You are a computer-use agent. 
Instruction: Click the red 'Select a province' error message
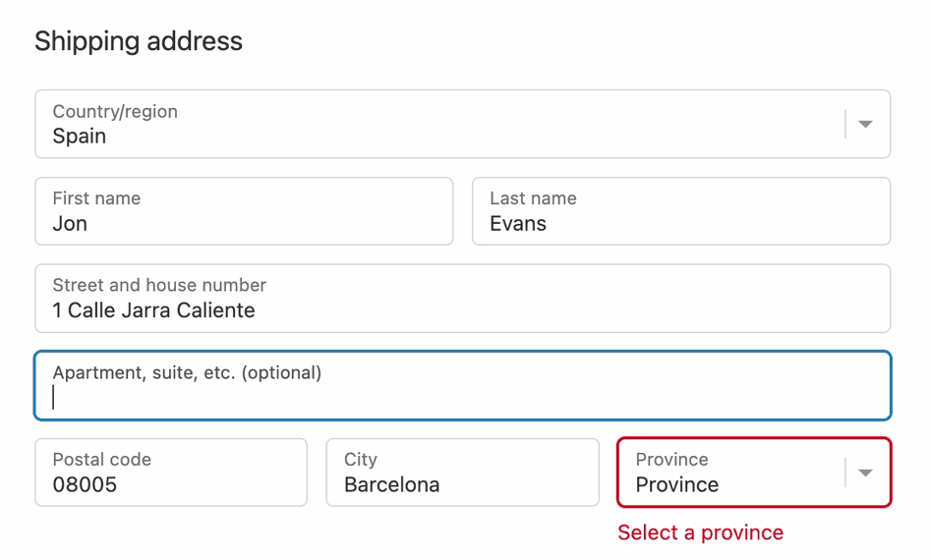pyautogui.click(x=701, y=532)
